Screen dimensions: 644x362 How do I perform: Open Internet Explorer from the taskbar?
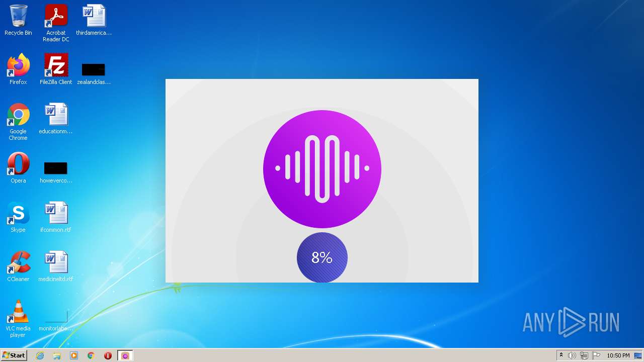pos(40,355)
